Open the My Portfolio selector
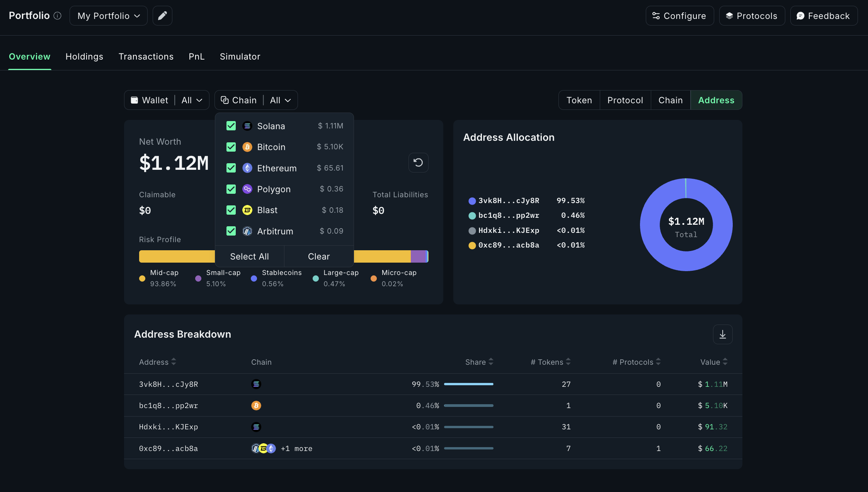This screenshot has width=868, height=492. click(109, 15)
